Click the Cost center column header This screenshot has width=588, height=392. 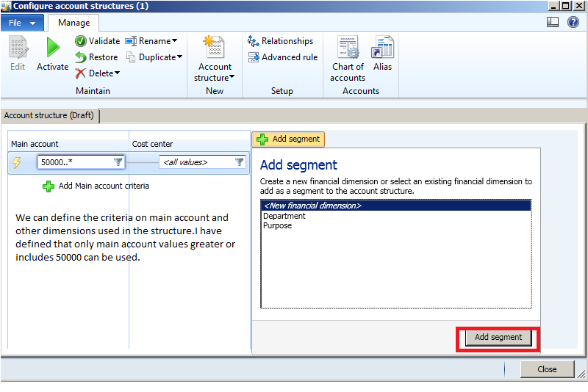[x=190, y=144]
